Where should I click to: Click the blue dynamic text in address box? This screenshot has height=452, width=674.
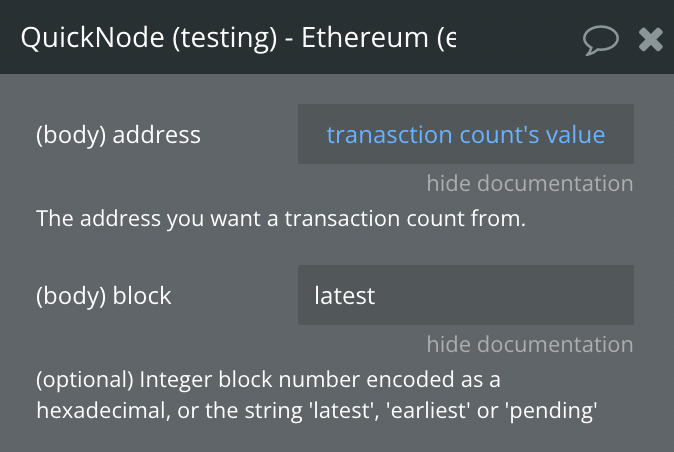pos(466,134)
